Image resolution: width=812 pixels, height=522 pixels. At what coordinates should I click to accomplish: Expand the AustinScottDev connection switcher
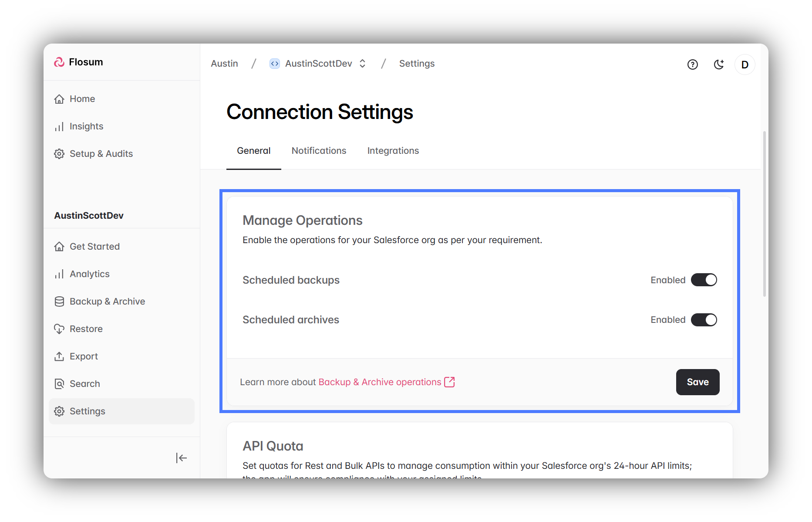click(362, 64)
